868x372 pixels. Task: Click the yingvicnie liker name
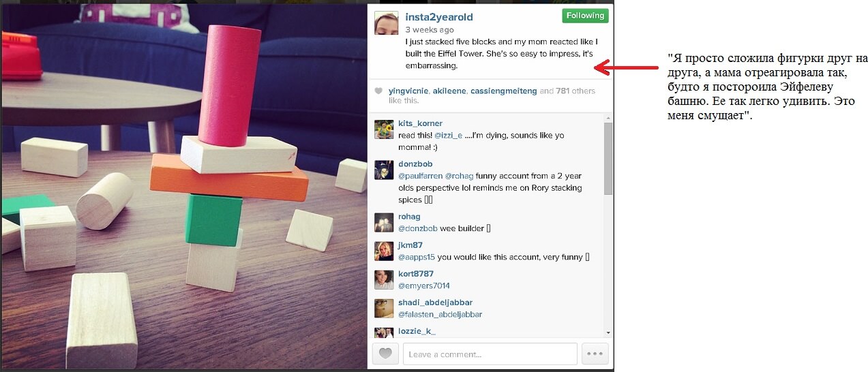pyautogui.click(x=408, y=91)
